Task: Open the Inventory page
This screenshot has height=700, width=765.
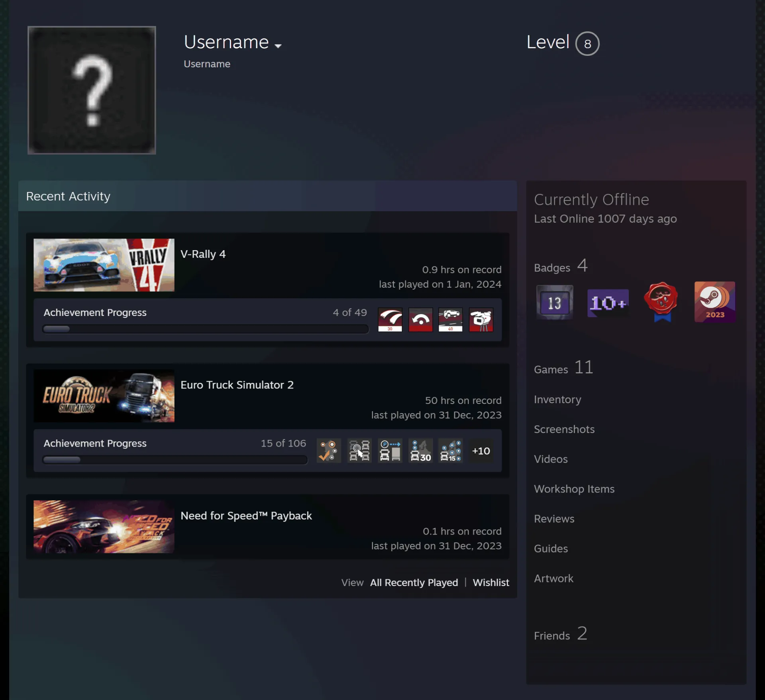Action: [x=557, y=399]
